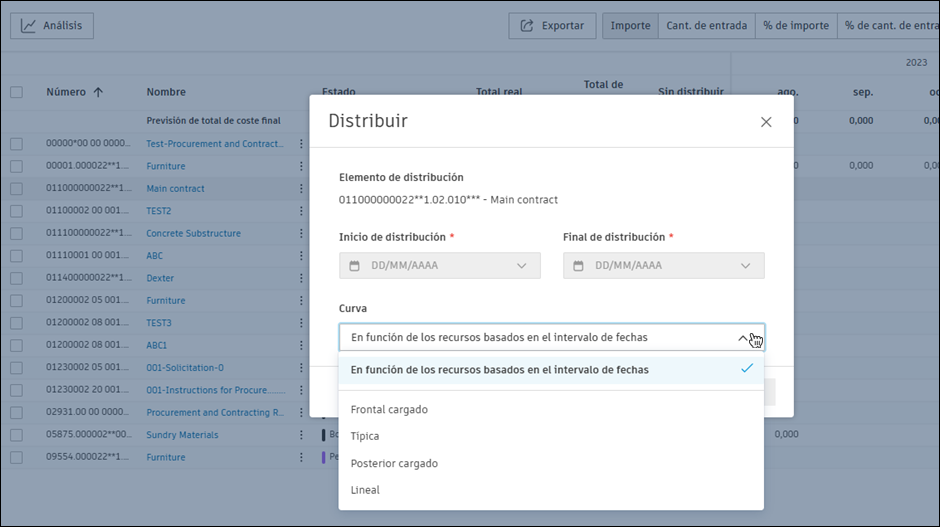Open the 001-Solicitation-0 link
The width and height of the screenshot is (940, 527).
pyautogui.click(x=185, y=368)
